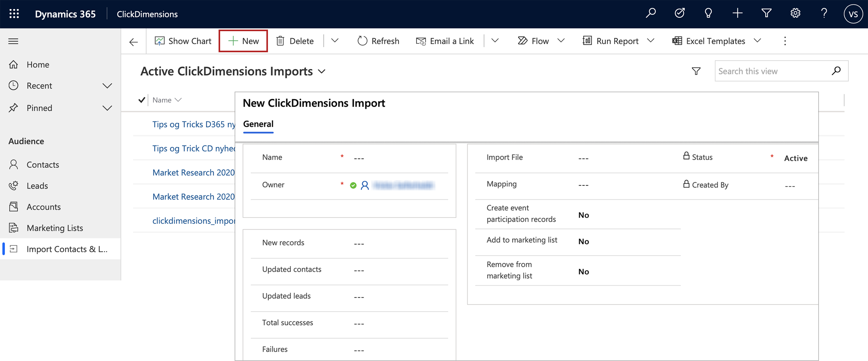Expand the Run Report dropdown arrow
The image size is (868, 361).
[x=651, y=41]
